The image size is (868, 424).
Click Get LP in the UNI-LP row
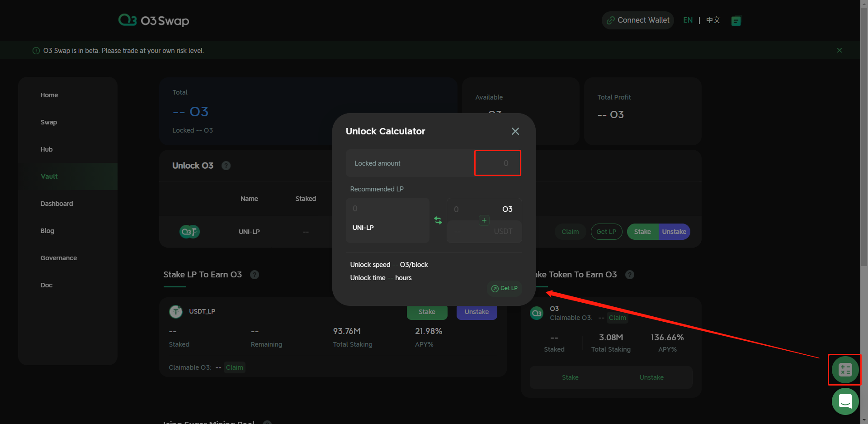pyautogui.click(x=606, y=232)
